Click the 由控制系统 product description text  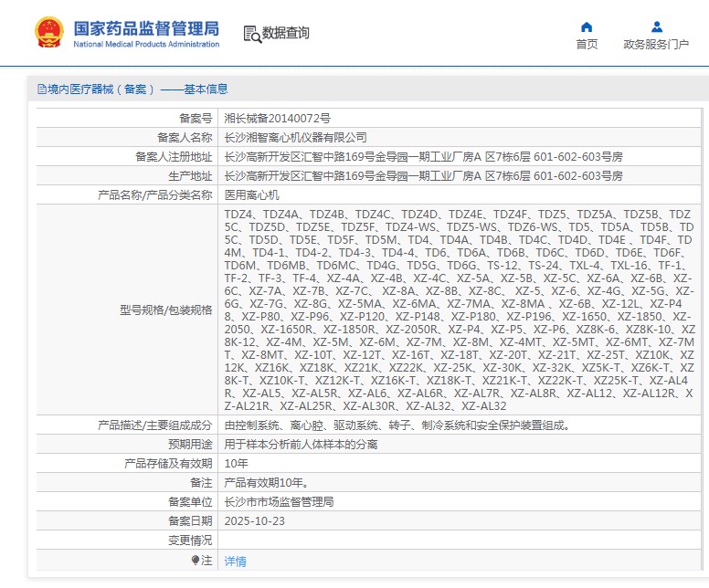398,425
